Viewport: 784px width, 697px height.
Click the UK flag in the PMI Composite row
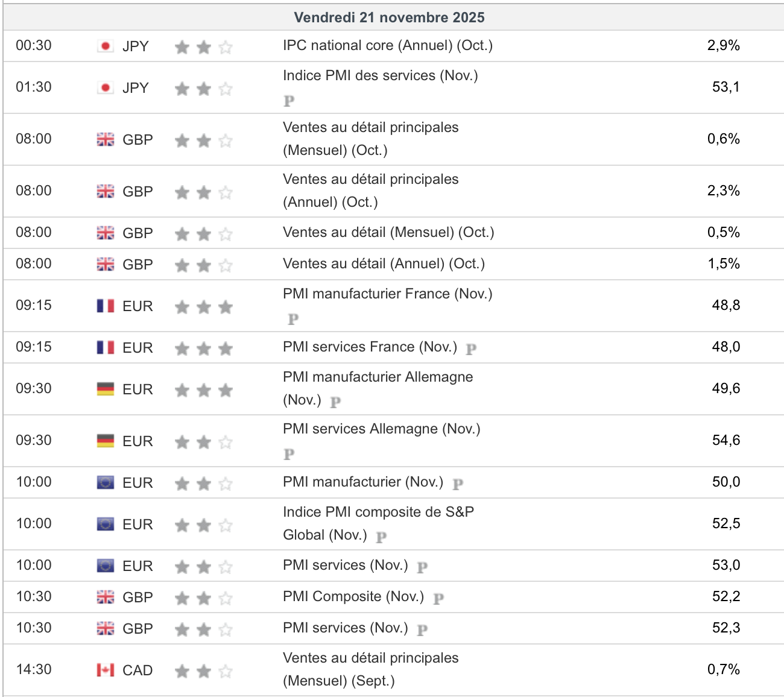click(106, 597)
